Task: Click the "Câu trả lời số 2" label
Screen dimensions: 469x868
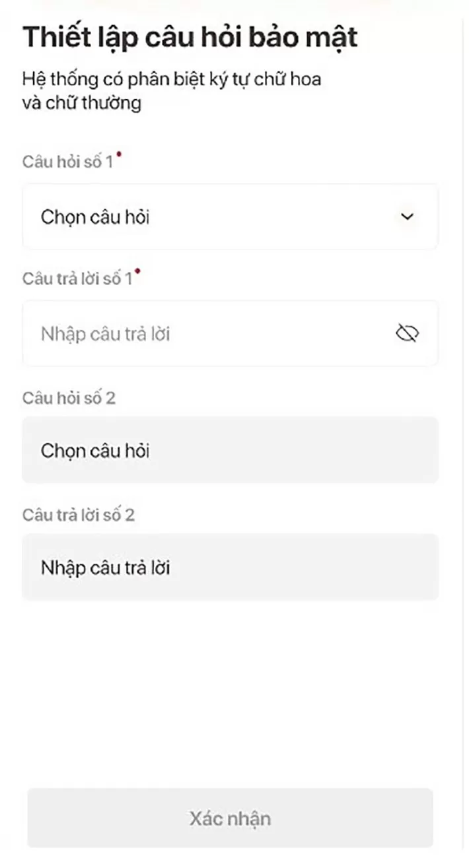Action: coord(79,514)
